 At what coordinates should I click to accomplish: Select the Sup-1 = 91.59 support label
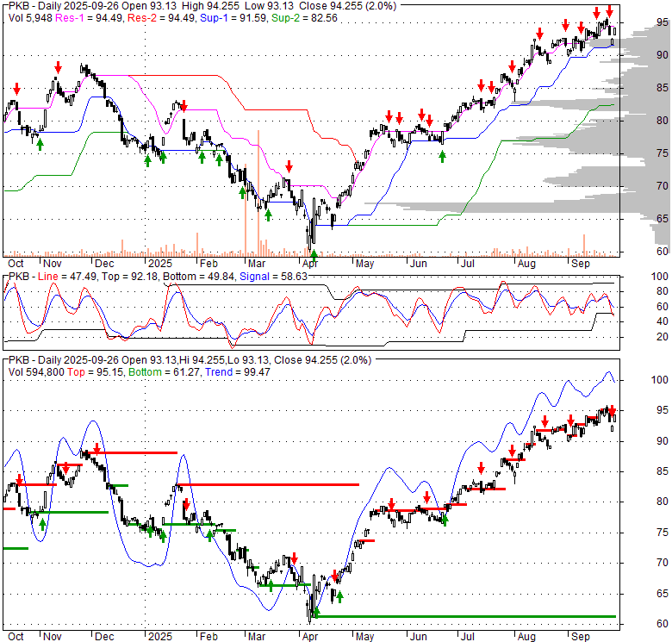[233, 18]
